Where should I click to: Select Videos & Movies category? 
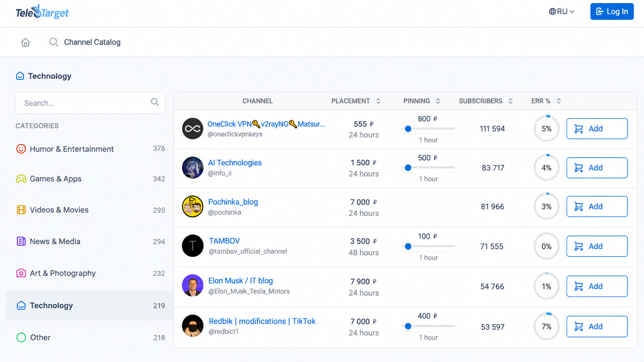[90, 210]
